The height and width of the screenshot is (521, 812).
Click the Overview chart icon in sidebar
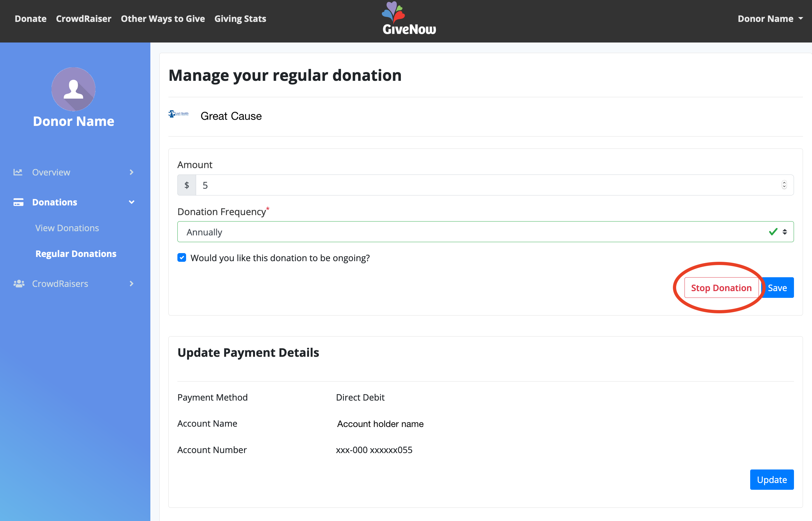click(18, 172)
